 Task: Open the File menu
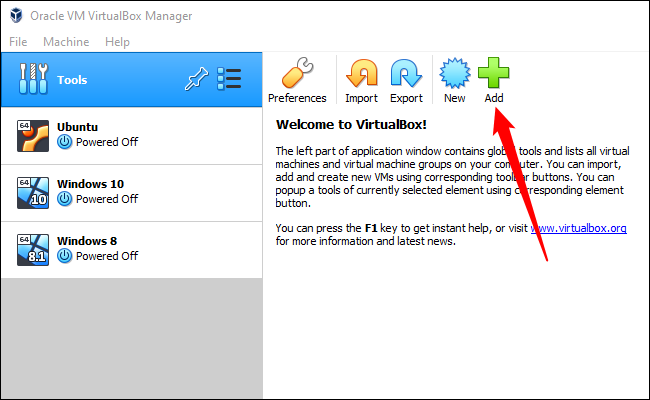click(x=18, y=42)
